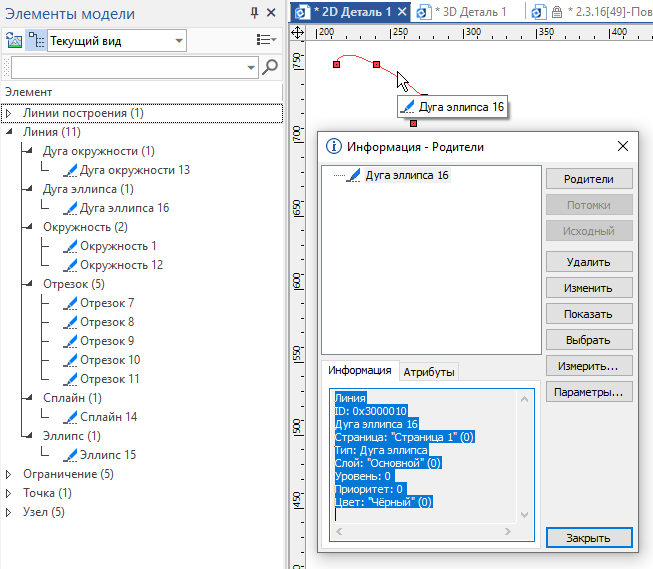Open the list view options menu icon

(x=266, y=41)
